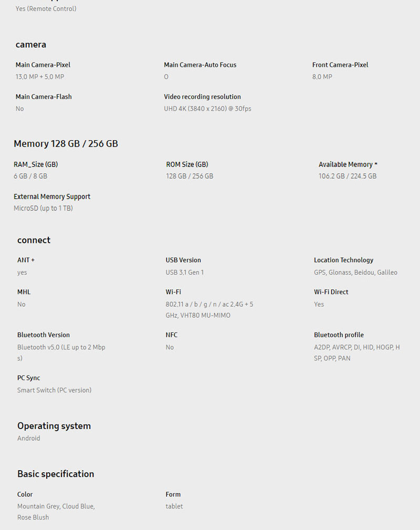The width and height of the screenshot is (420, 530).
Task: Click the Smart Switch (PC version) text
Action: 54,390
